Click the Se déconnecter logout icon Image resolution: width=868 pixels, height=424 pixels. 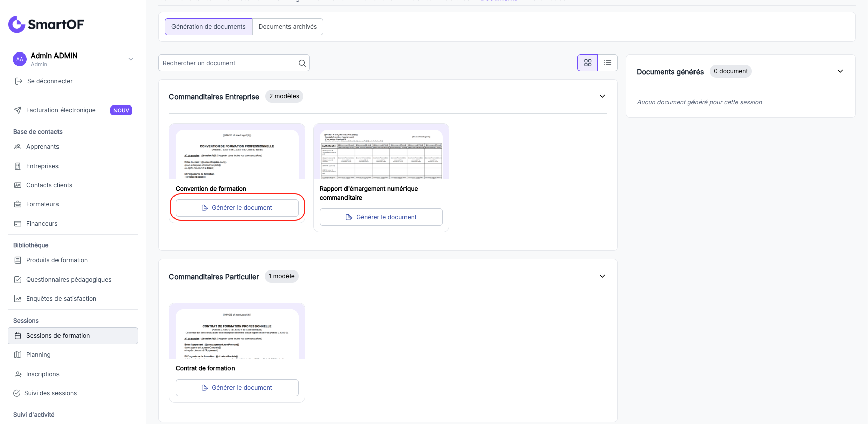(x=19, y=81)
